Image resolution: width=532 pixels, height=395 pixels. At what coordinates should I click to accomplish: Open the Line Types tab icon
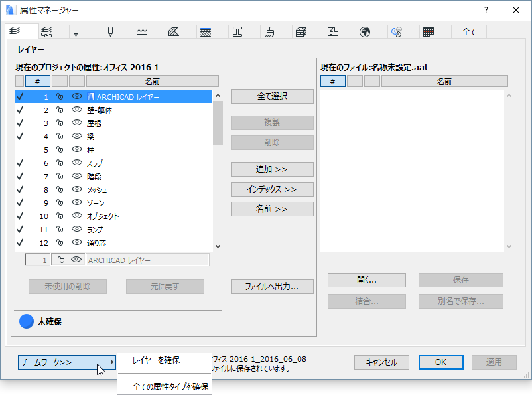(x=142, y=32)
